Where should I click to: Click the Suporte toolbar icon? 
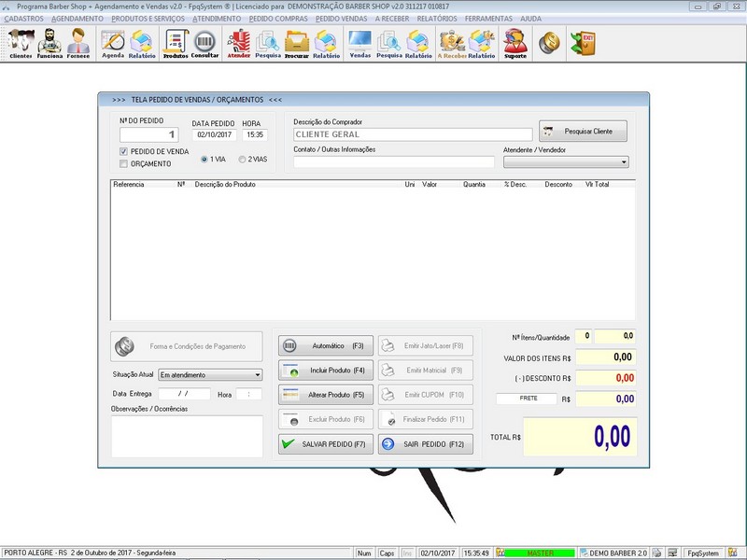point(515,43)
